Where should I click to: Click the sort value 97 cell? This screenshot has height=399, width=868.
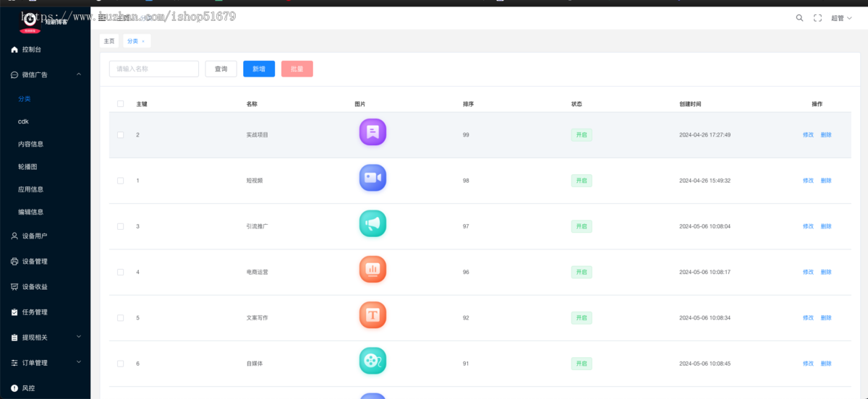(466, 226)
